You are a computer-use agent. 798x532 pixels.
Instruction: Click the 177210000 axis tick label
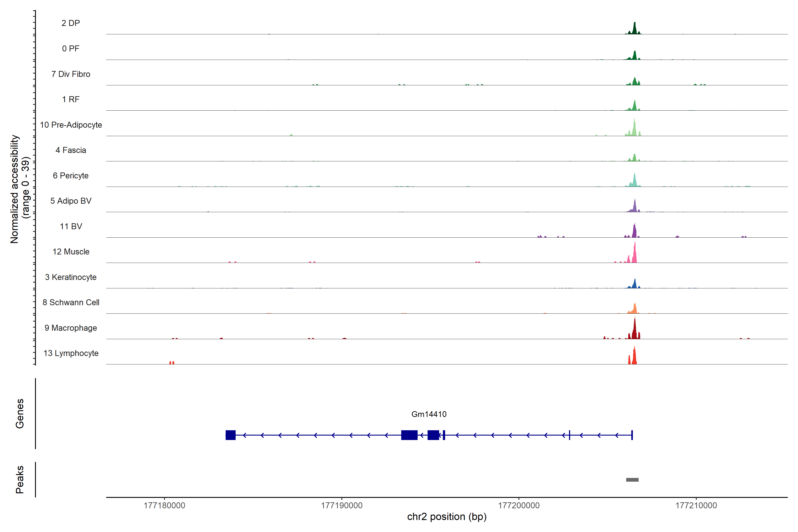pos(696,506)
